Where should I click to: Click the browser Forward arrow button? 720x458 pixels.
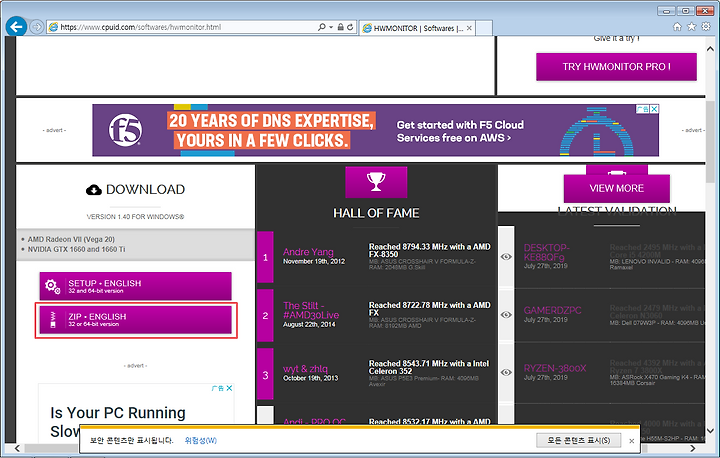pos(37,27)
